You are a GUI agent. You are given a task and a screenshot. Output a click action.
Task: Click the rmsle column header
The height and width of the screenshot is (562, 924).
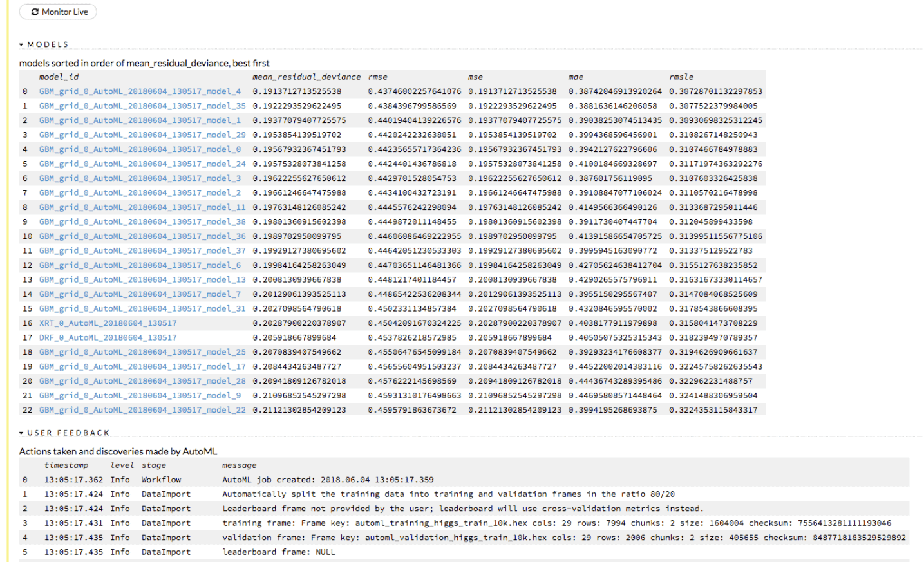pos(681,77)
